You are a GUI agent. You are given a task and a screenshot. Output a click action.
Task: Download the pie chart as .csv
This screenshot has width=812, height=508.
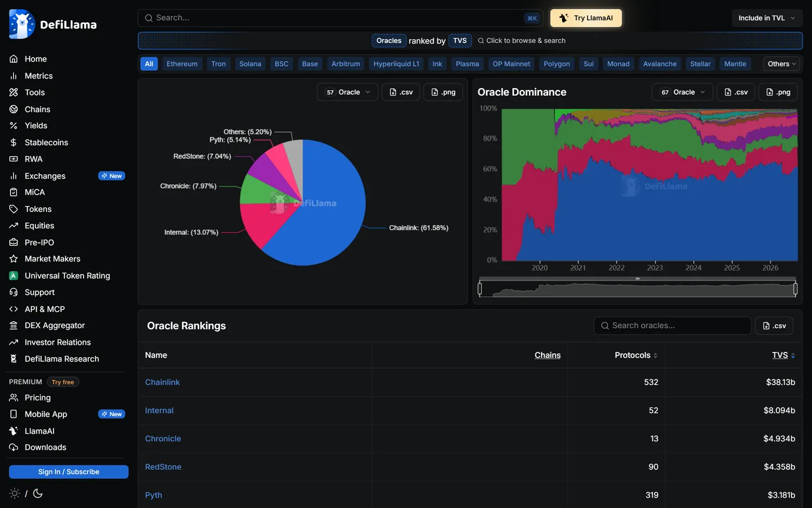401,92
